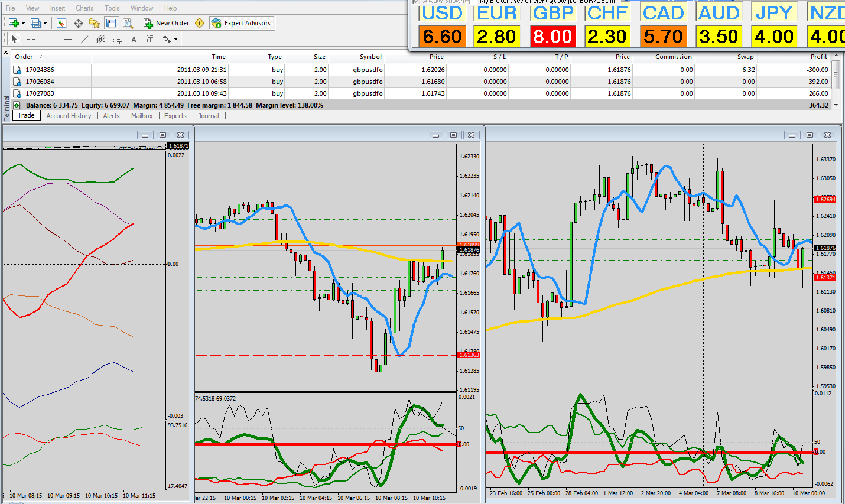Select the arrow cursor tool
Viewport: 845px width, 504px height.
15,39
